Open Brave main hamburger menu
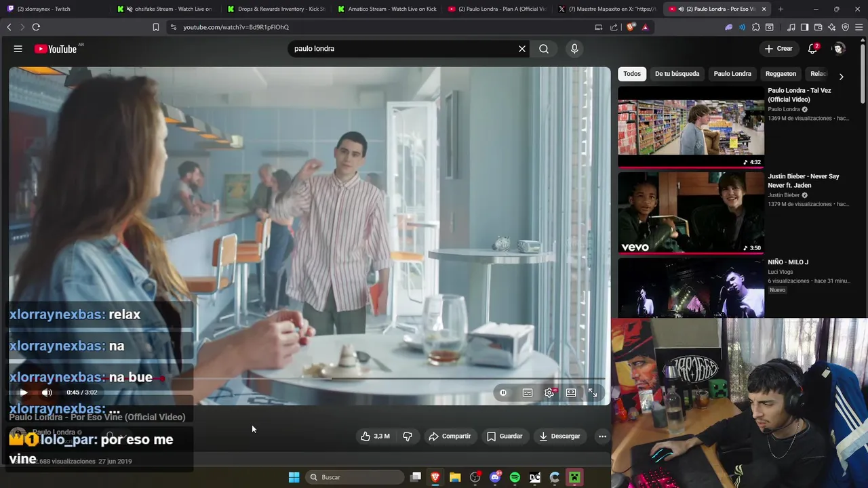The width and height of the screenshot is (868, 488). click(x=859, y=27)
